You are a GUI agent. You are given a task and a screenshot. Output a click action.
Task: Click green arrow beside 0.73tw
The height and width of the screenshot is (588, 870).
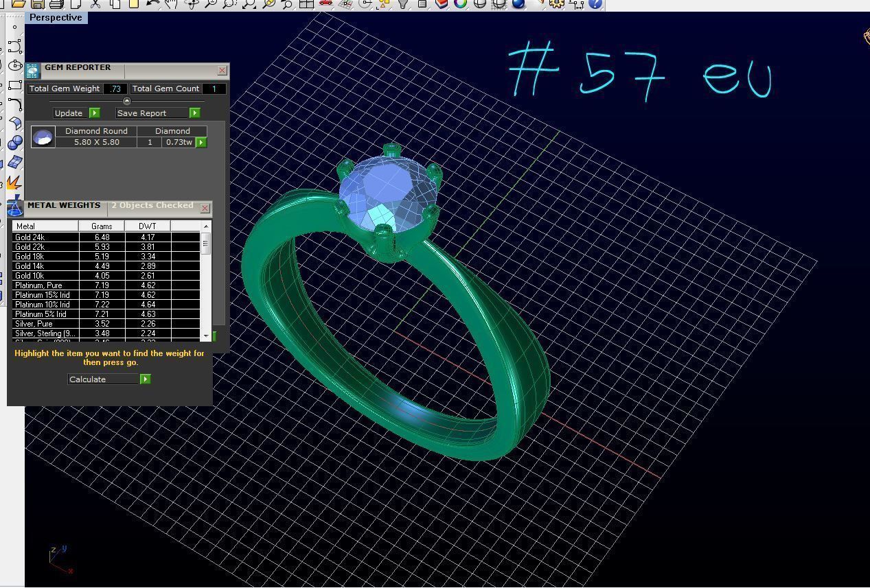click(x=201, y=142)
